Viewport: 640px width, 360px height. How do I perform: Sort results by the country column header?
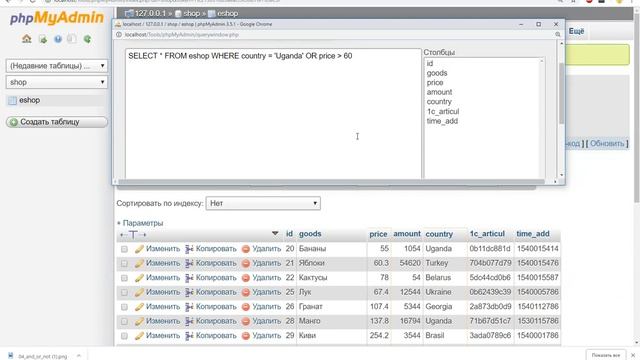pos(439,234)
